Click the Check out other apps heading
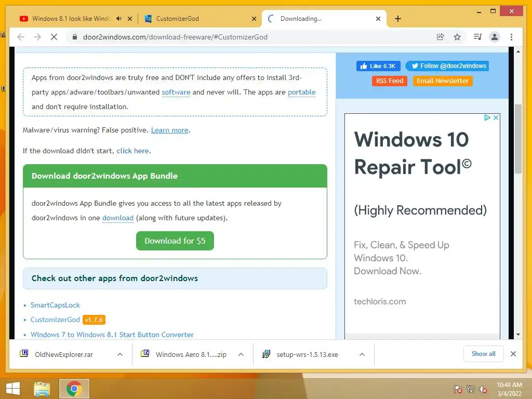This screenshot has width=532, height=399. [x=175, y=278]
